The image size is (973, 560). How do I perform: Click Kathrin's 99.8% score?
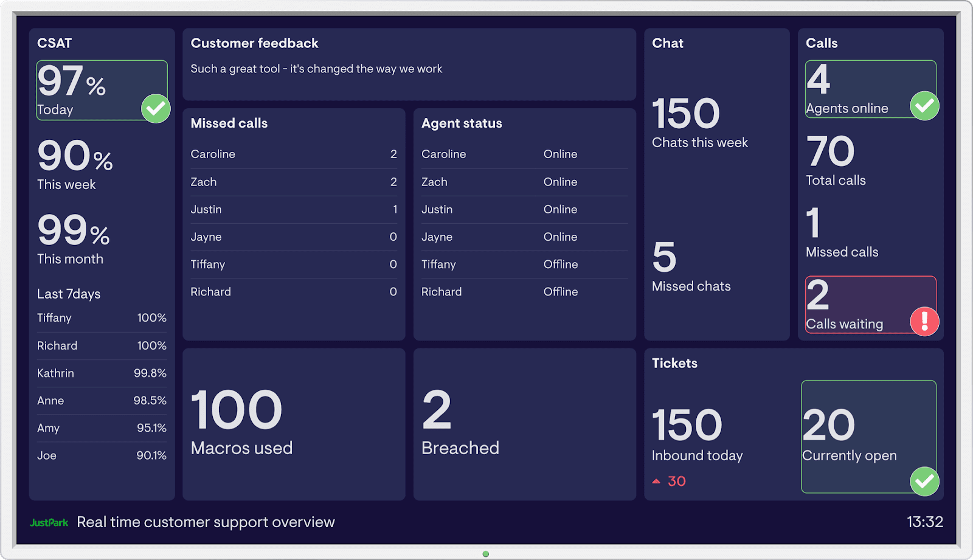click(150, 373)
